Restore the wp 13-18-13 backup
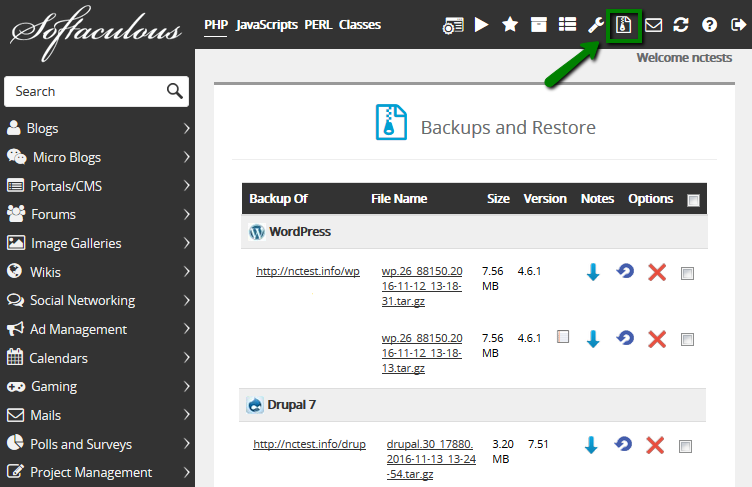 pyautogui.click(x=625, y=339)
